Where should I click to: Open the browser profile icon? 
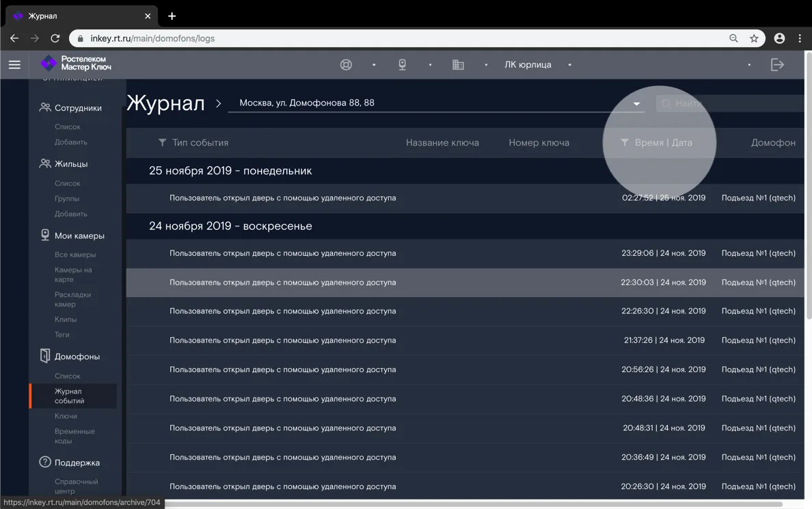(779, 38)
